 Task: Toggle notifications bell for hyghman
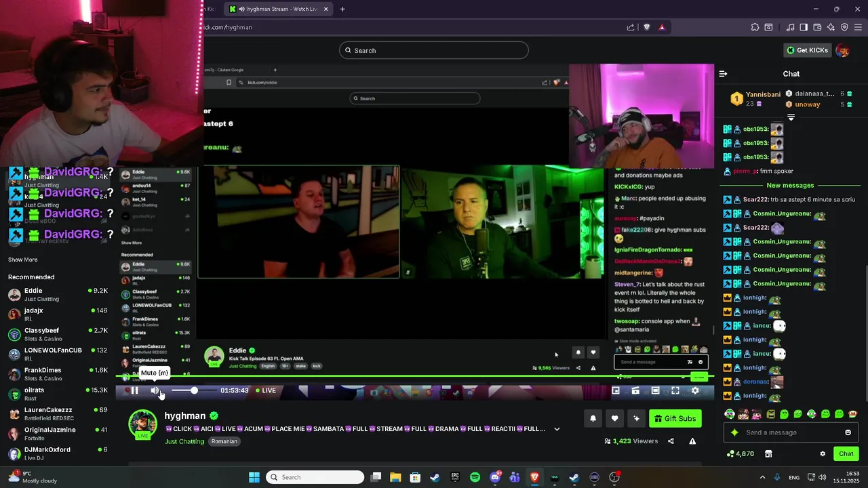pyautogui.click(x=593, y=419)
